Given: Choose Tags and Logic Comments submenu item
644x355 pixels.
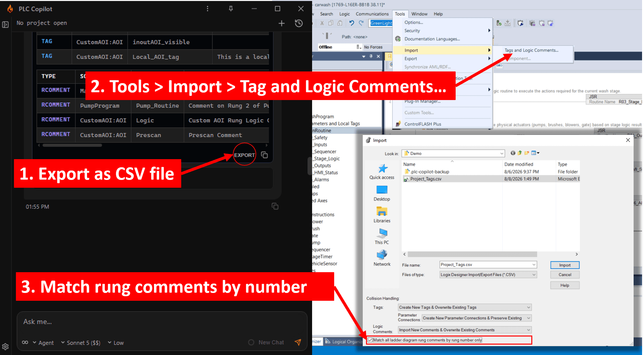Looking at the screenshot, I should pyautogui.click(x=531, y=50).
